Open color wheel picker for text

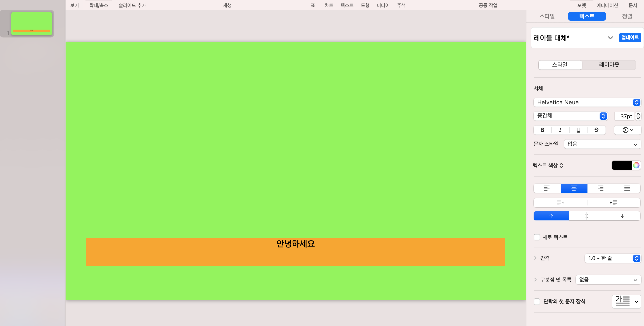[636, 165]
